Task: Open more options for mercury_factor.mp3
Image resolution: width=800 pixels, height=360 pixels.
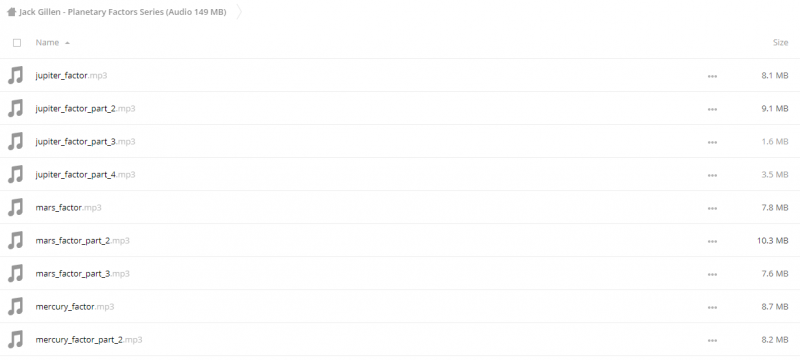Action: coord(712,307)
